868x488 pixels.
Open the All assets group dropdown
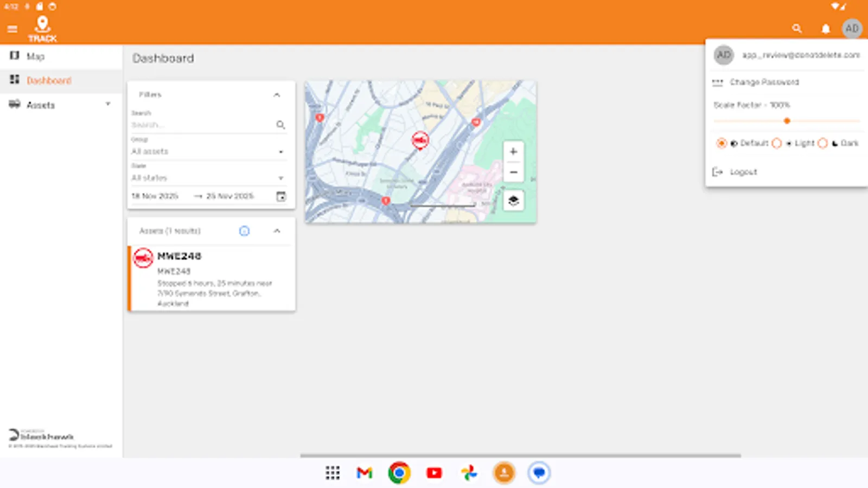click(x=280, y=151)
